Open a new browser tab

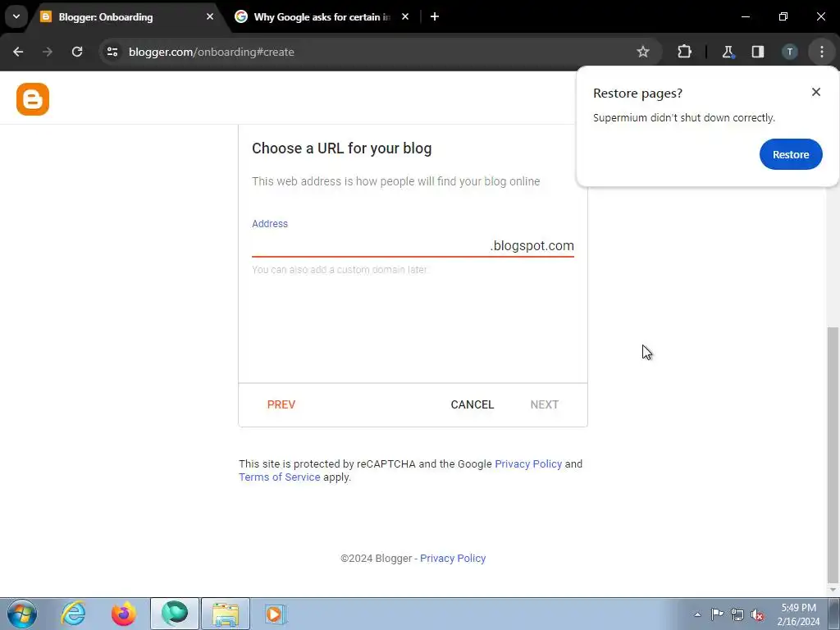pyautogui.click(x=435, y=16)
